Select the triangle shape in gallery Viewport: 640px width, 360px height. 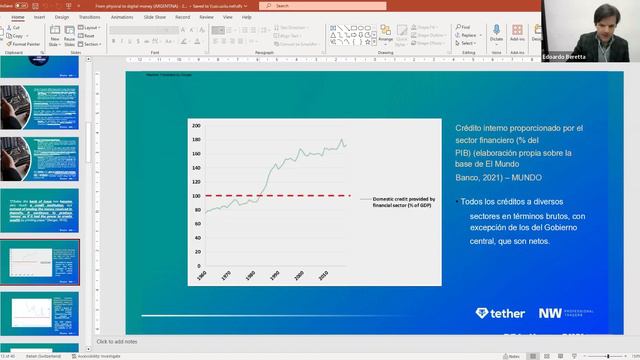tap(333, 35)
